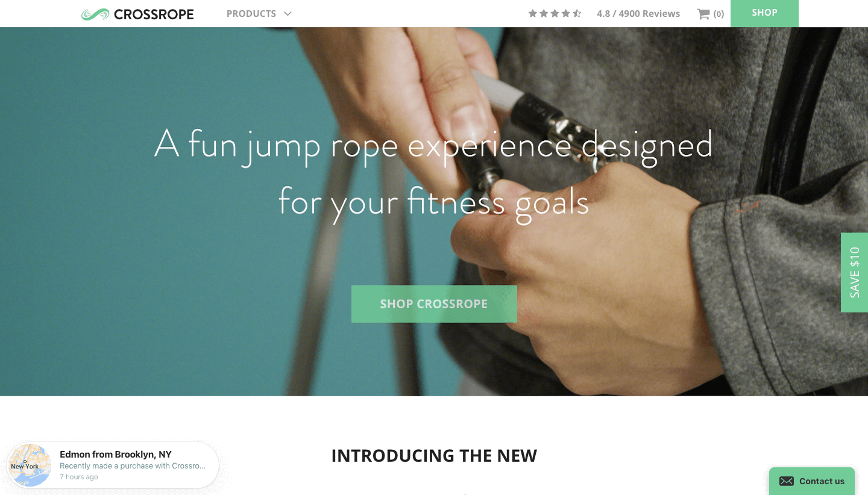868x495 pixels.
Task: Click the five-star rating icons
Action: [555, 13]
